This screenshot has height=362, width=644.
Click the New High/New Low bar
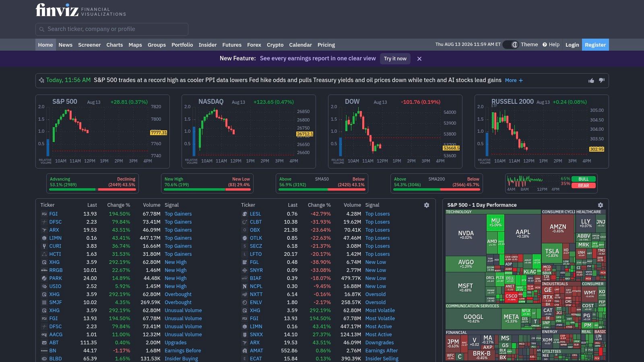(x=207, y=189)
